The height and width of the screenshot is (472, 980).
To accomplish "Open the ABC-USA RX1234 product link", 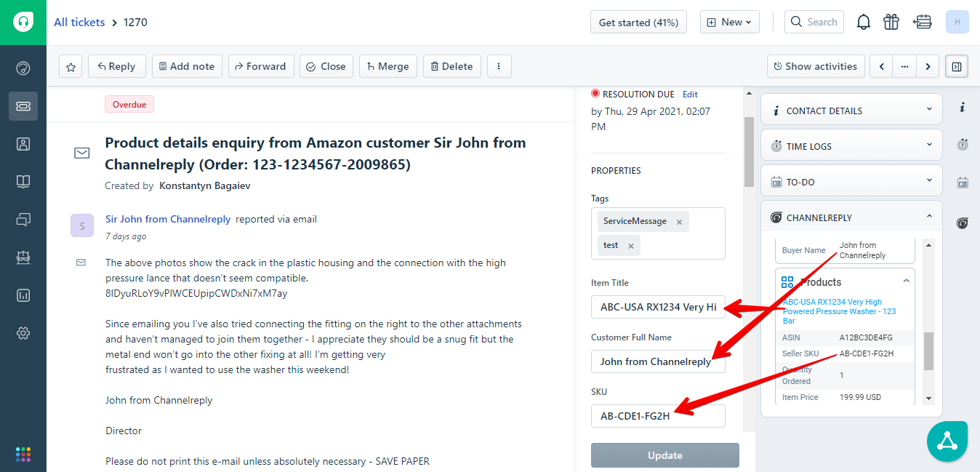I will [839, 311].
